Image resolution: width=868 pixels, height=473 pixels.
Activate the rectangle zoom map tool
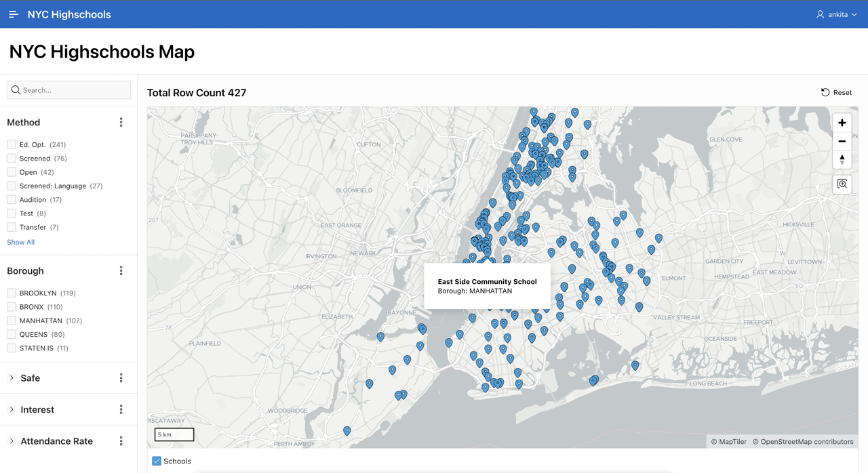(842, 184)
